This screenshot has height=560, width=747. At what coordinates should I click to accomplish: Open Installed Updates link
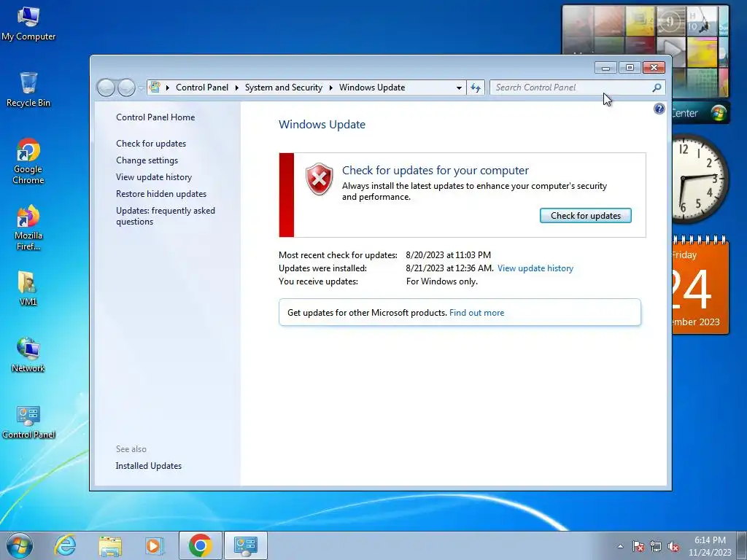[x=149, y=466]
